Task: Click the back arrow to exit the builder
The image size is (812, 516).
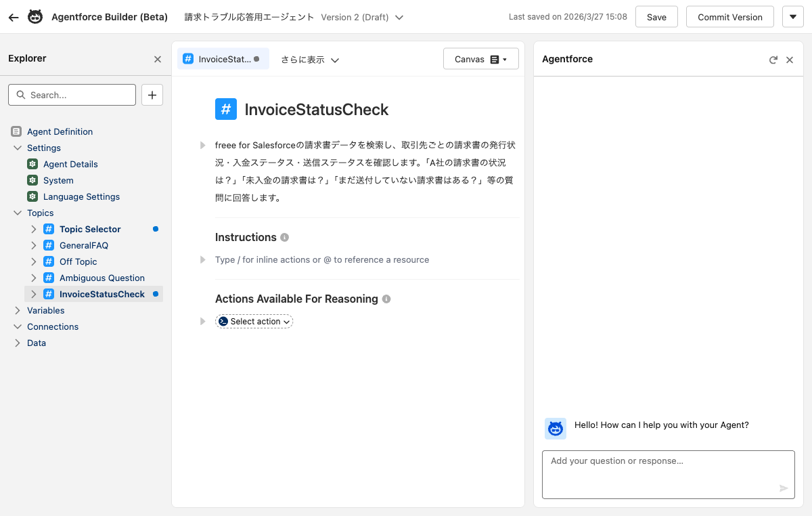Action: tap(13, 17)
